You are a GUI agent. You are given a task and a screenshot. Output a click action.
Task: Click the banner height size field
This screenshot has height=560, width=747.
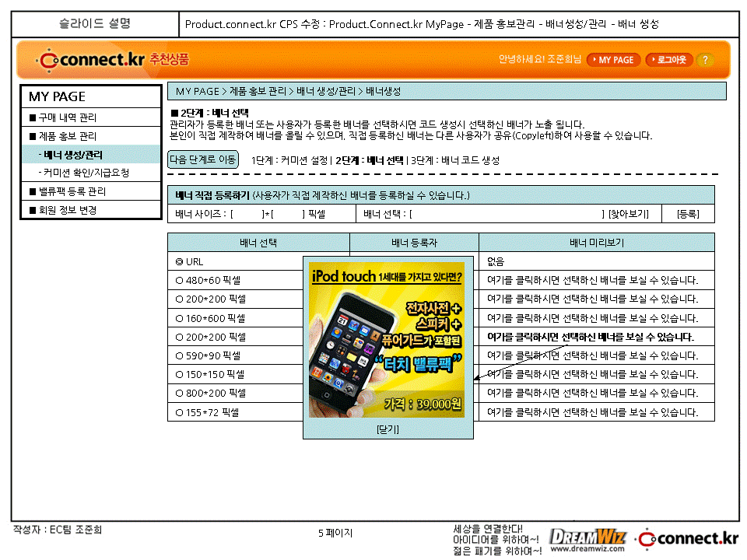[288, 215]
